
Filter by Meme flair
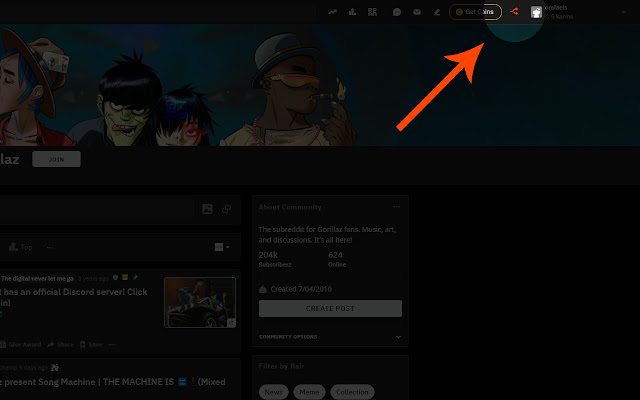pyautogui.click(x=309, y=392)
